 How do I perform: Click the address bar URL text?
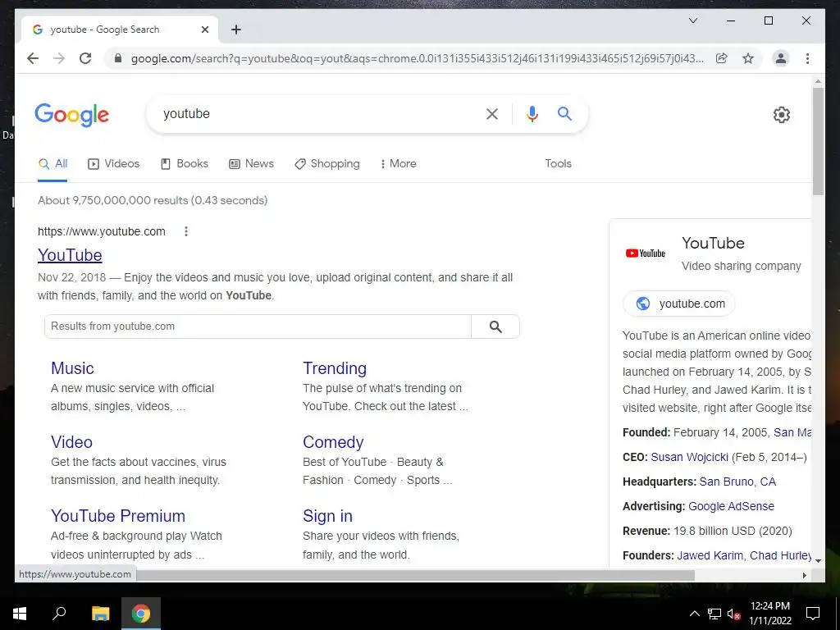[418, 58]
